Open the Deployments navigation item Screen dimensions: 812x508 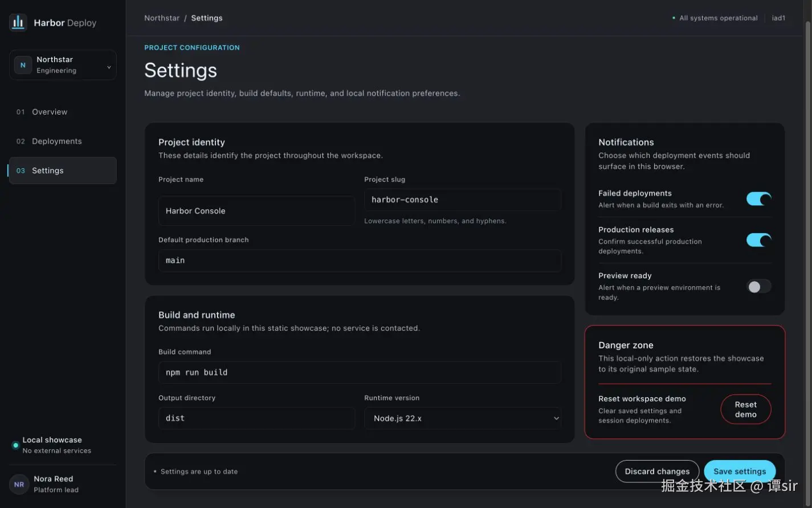(63, 141)
